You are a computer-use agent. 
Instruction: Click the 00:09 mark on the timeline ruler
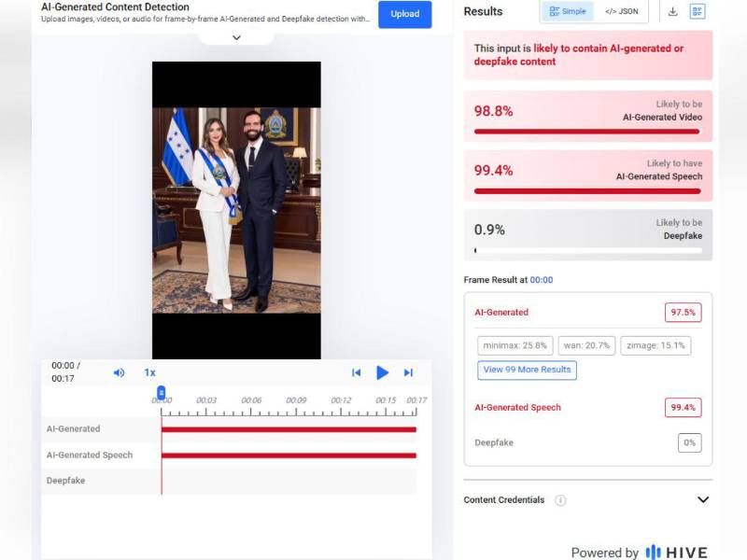[x=296, y=400]
